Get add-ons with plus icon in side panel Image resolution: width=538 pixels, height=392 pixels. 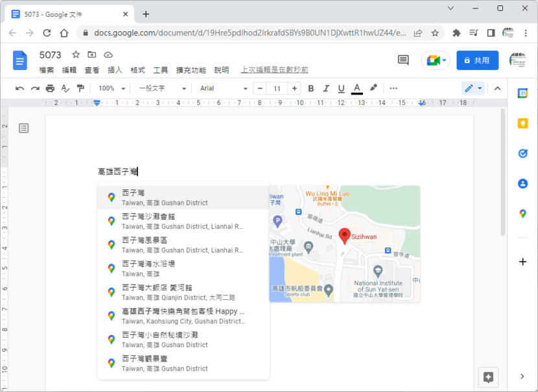[x=522, y=262]
